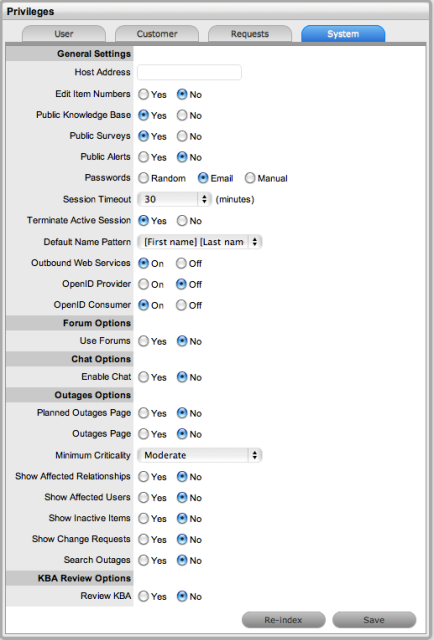
Task: Open the Requests tab
Action: click(x=250, y=34)
